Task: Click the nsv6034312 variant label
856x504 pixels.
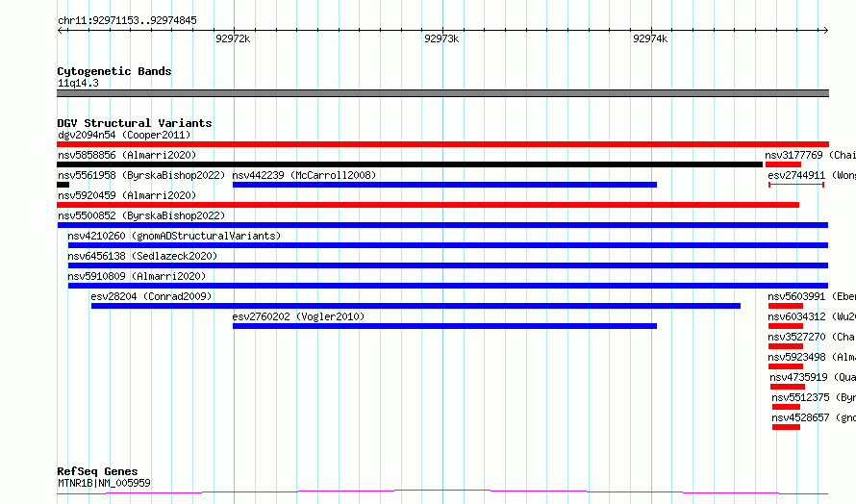Action: click(x=812, y=316)
